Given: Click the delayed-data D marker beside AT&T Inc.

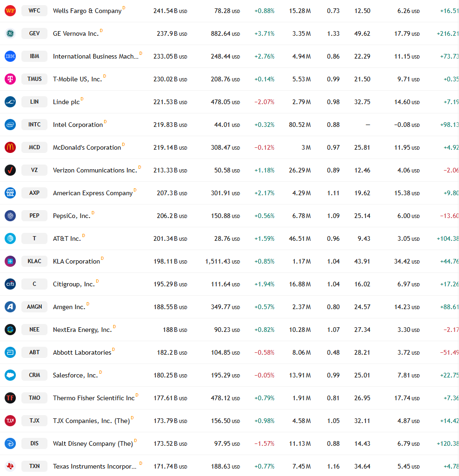Looking at the screenshot, I should pyautogui.click(x=84, y=236).
